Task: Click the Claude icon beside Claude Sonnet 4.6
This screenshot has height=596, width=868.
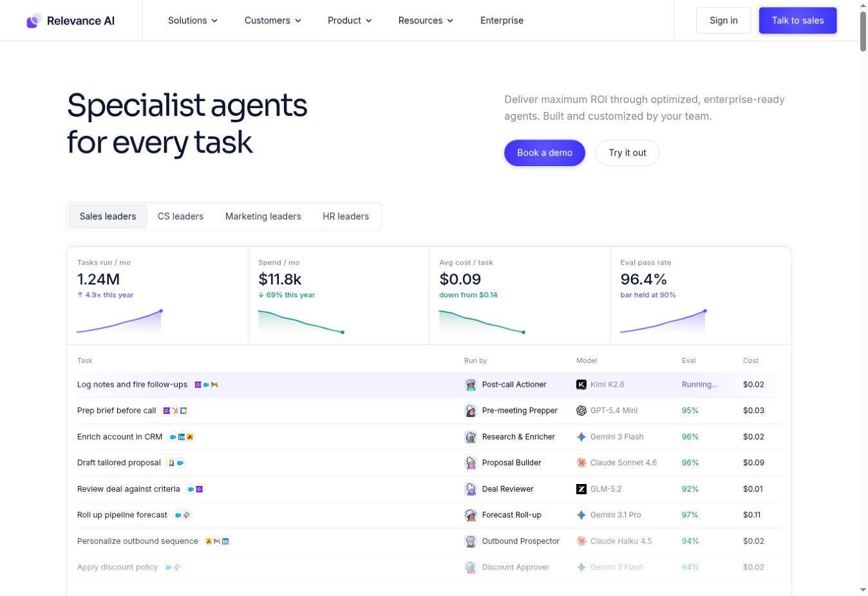Action: click(581, 463)
